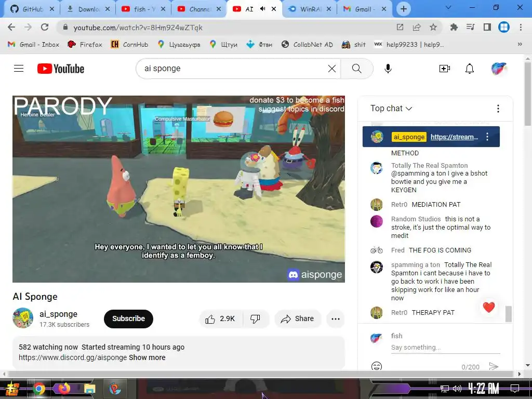Open the Start menu
Screen dimensions: 532x399
(x=12, y=389)
